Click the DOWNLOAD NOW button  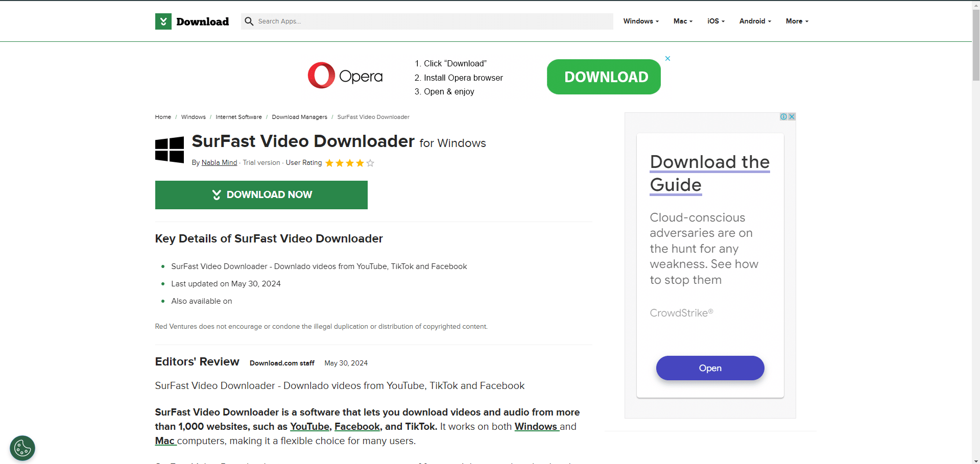coord(261,194)
